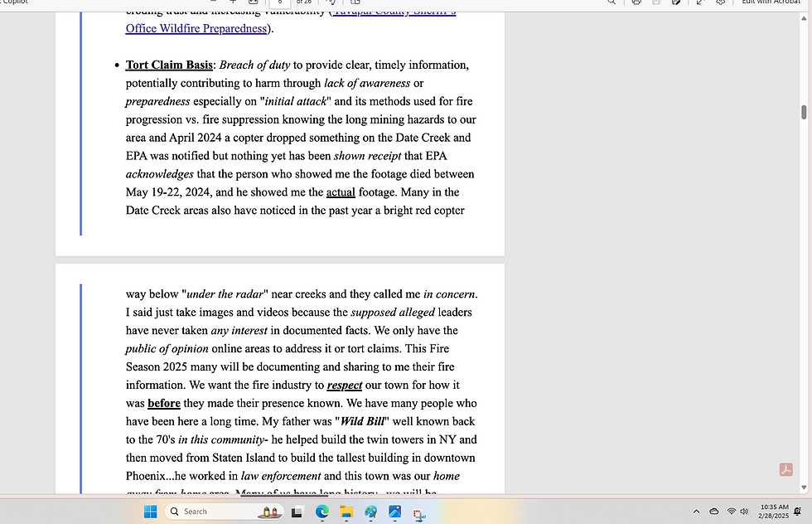Click the italic phrase "supposed alleged"

[x=393, y=312]
